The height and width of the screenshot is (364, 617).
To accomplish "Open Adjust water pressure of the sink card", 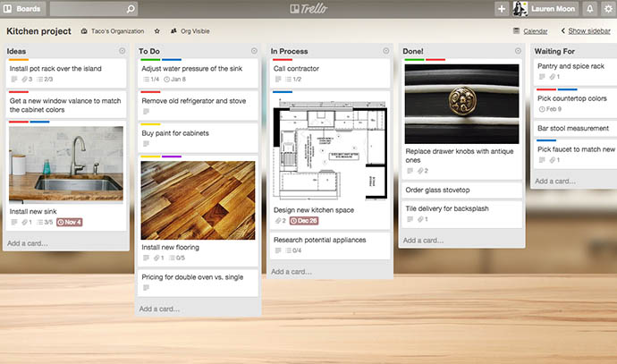I will tap(198, 73).
